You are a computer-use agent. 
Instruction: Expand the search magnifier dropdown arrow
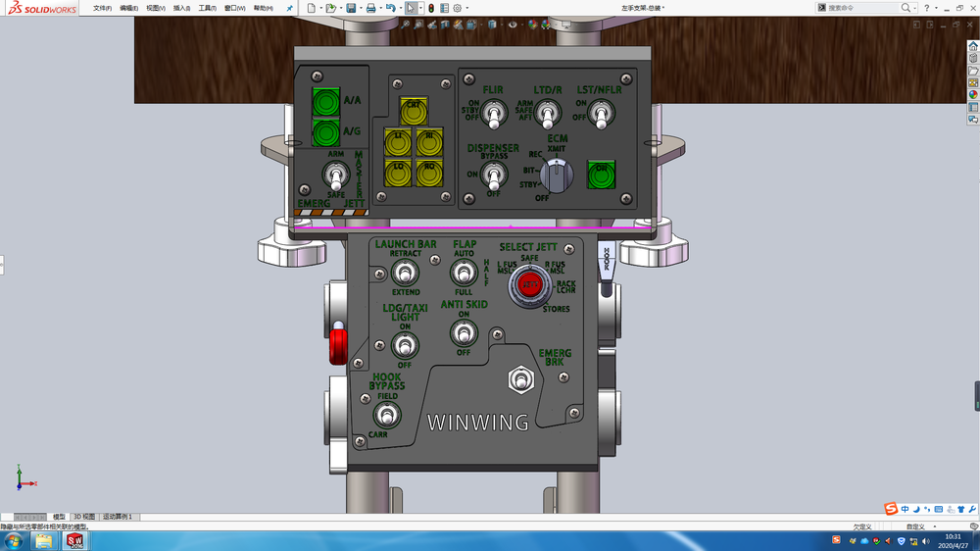coord(915,8)
